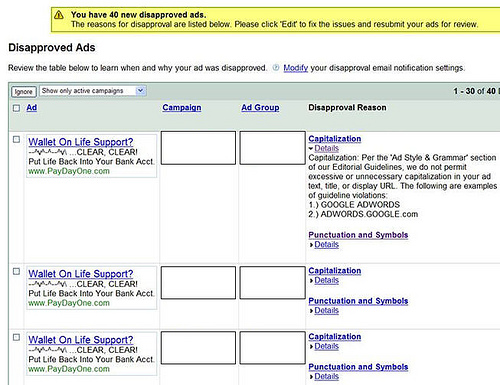Screen dimensions: 500x385
Task: Open Capitalization reason link in first row
Action: (335, 139)
